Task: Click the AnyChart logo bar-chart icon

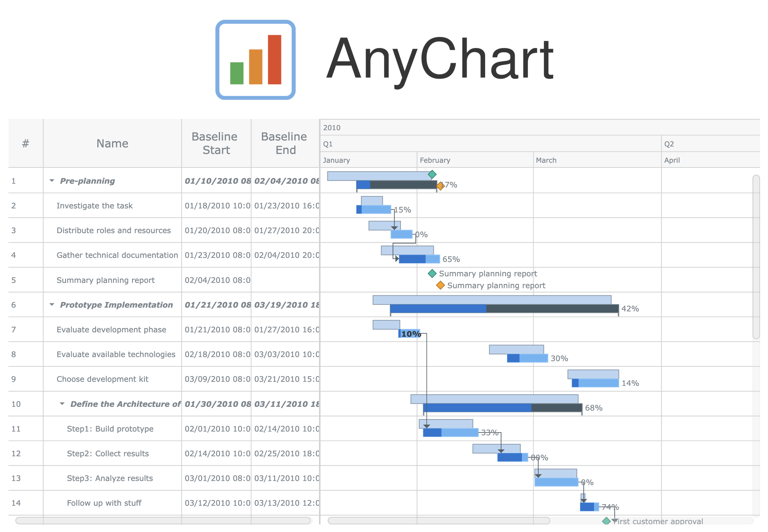Action: pos(255,59)
